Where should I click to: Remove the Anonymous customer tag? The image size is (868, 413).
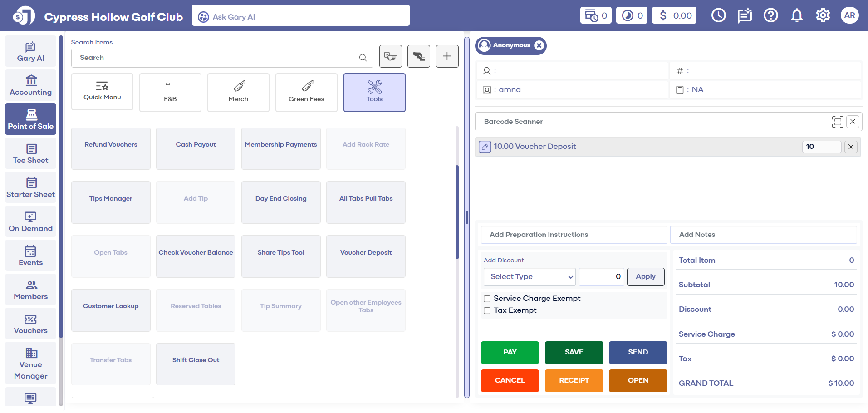pyautogui.click(x=539, y=45)
